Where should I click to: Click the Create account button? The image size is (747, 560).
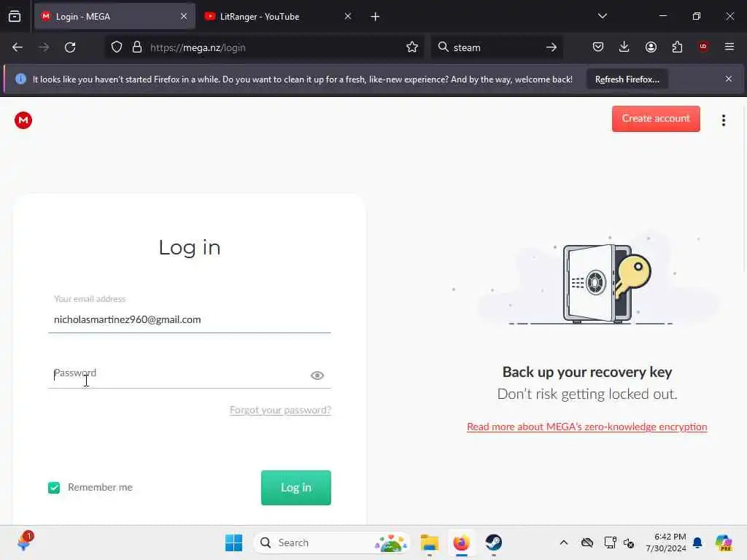click(x=656, y=119)
